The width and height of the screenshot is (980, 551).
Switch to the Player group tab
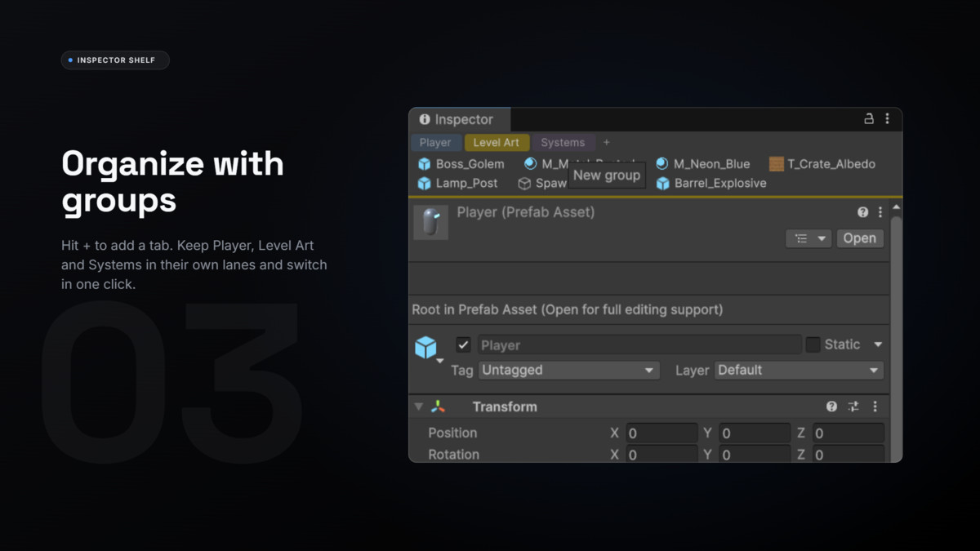pyautogui.click(x=435, y=143)
